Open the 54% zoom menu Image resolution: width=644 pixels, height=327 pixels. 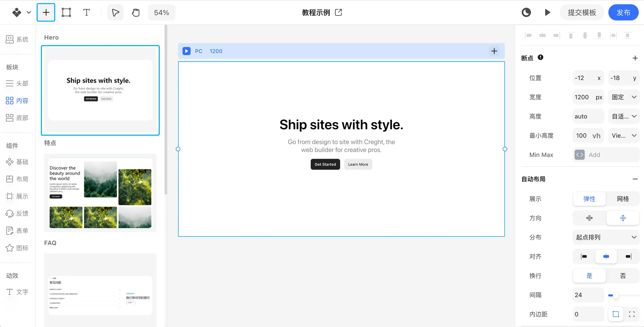162,13
